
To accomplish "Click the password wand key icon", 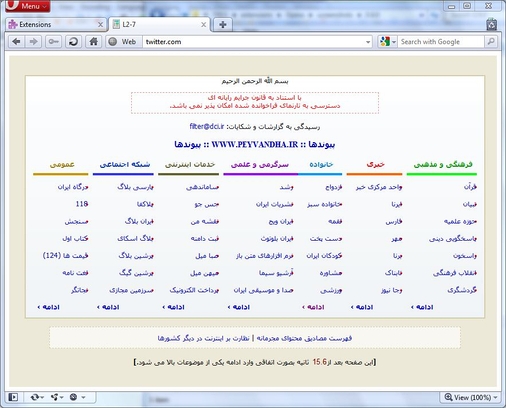I will pyautogui.click(x=54, y=42).
